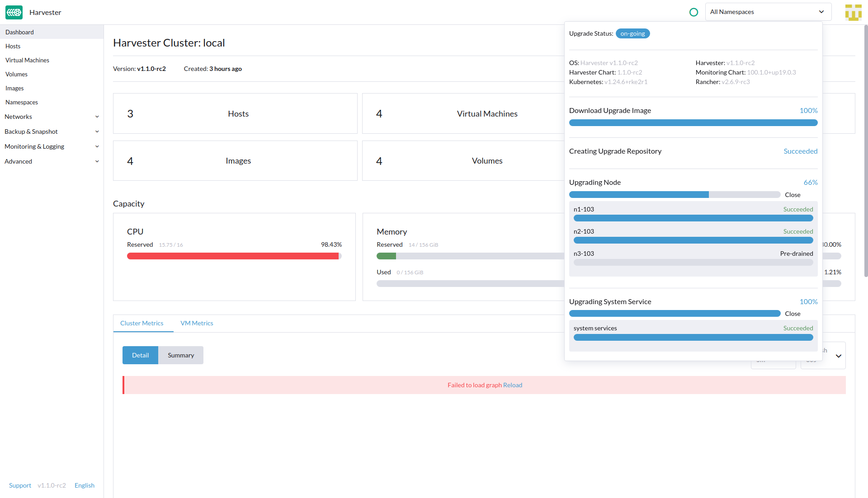Image resolution: width=868 pixels, height=498 pixels.
Task: Toggle graph view to Detail
Action: [x=140, y=355]
